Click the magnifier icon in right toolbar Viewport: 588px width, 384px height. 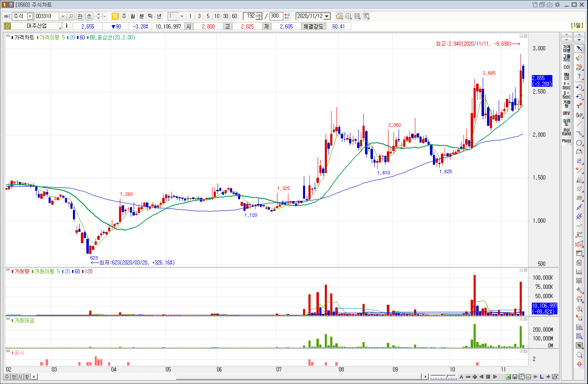579,355
